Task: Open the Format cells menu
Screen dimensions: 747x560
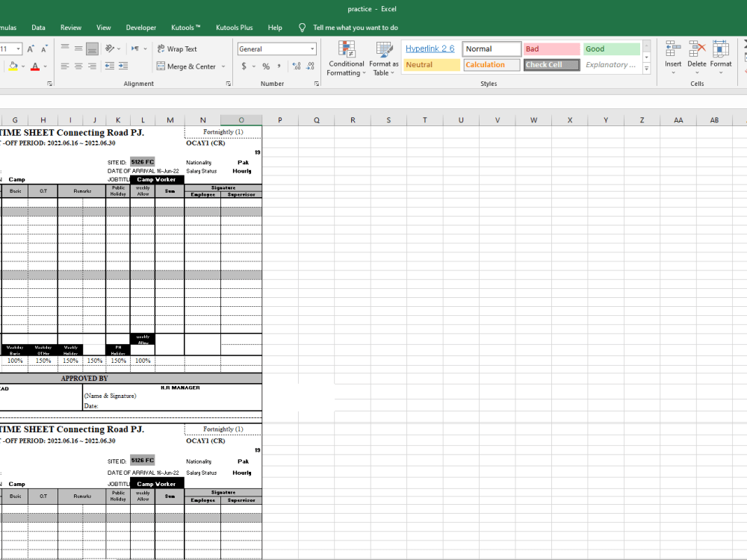Action: pyautogui.click(x=721, y=58)
